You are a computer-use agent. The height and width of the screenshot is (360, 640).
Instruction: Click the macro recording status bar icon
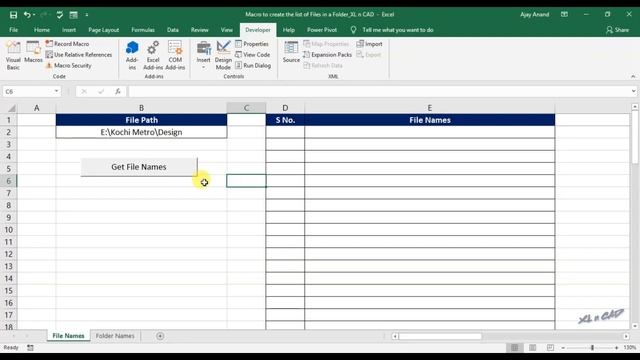click(x=30, y=348)
